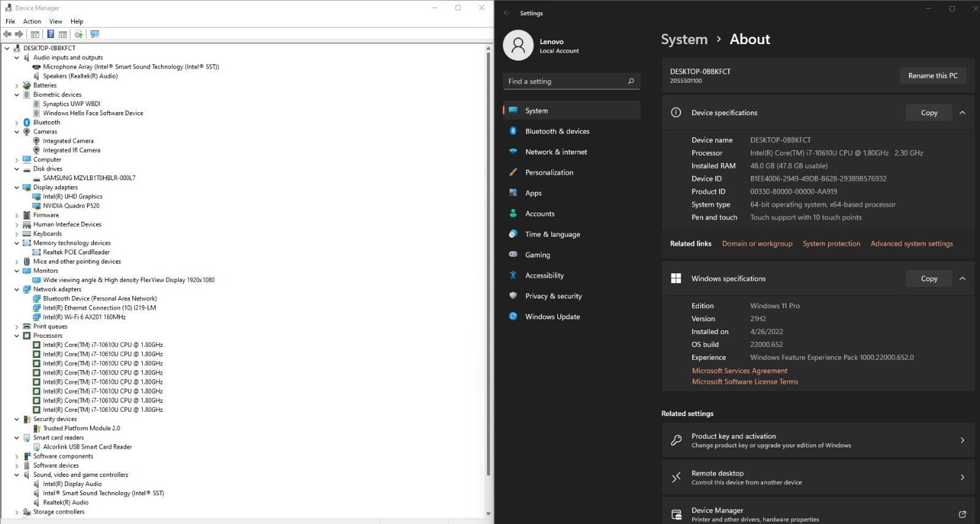This screenshot has width=980, height=524.
Task: Click the Device Manager vertical scrollbar
Action: click(488, 264)
